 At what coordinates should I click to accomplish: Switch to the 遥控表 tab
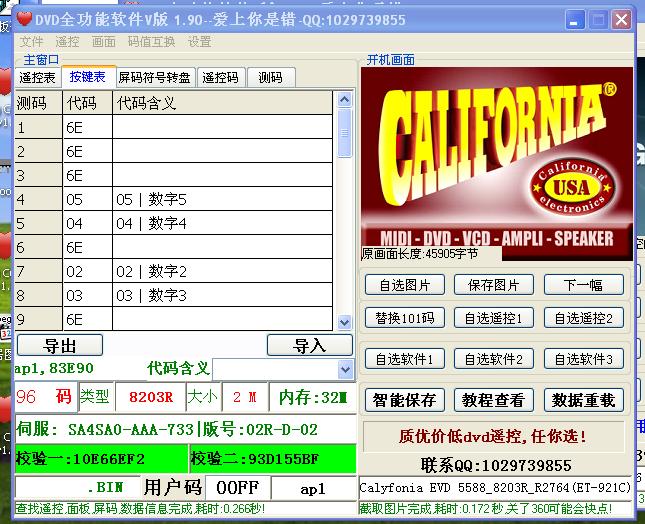point(37,77)
